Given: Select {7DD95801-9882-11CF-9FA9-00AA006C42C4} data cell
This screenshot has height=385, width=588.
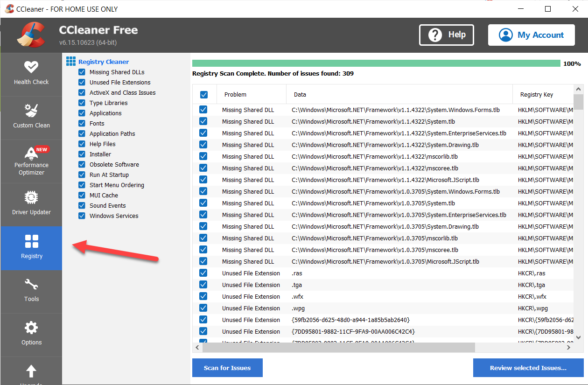Looking at the screenshot, I should (x=353, y=331).
